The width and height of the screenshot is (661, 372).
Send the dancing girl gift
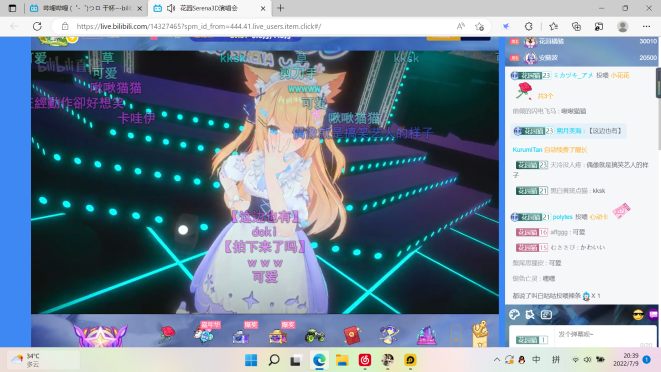coord(389,335)
